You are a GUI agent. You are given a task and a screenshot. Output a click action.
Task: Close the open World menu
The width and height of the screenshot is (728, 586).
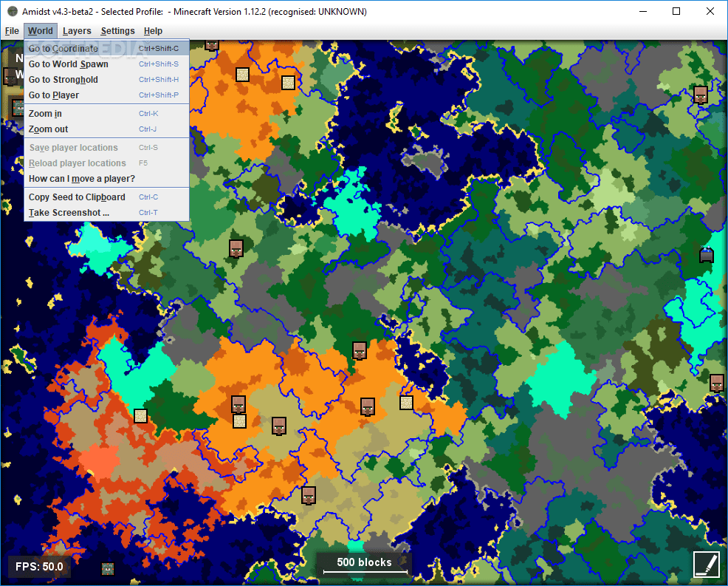[x=41, y=31]
